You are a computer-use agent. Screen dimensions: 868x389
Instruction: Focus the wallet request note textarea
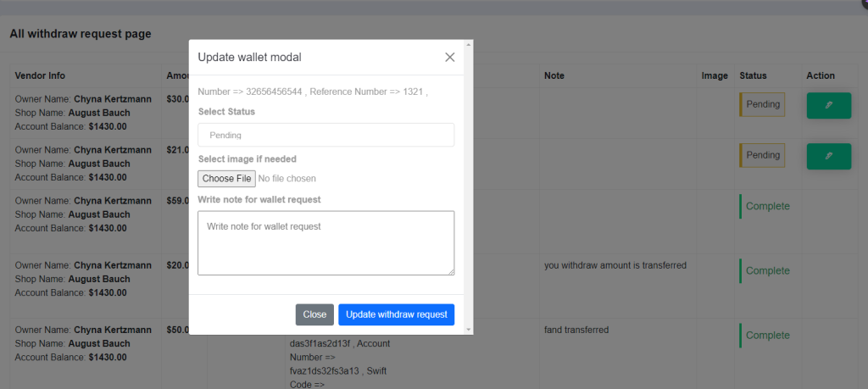pos(326,242)
